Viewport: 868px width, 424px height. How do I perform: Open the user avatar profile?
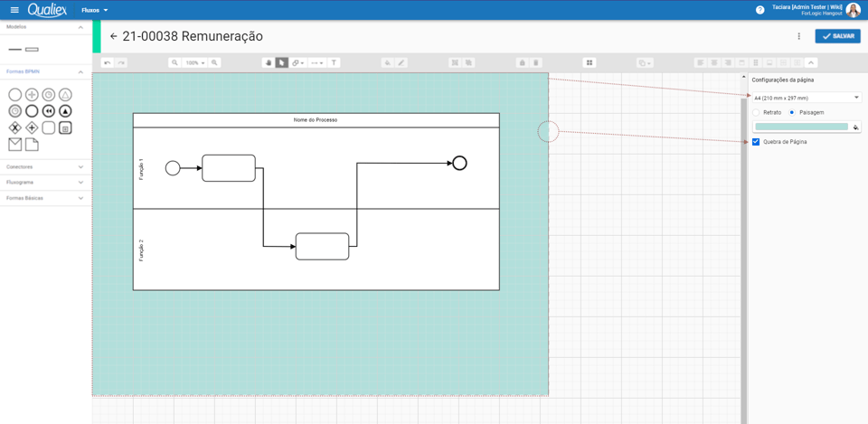(853, 10)
